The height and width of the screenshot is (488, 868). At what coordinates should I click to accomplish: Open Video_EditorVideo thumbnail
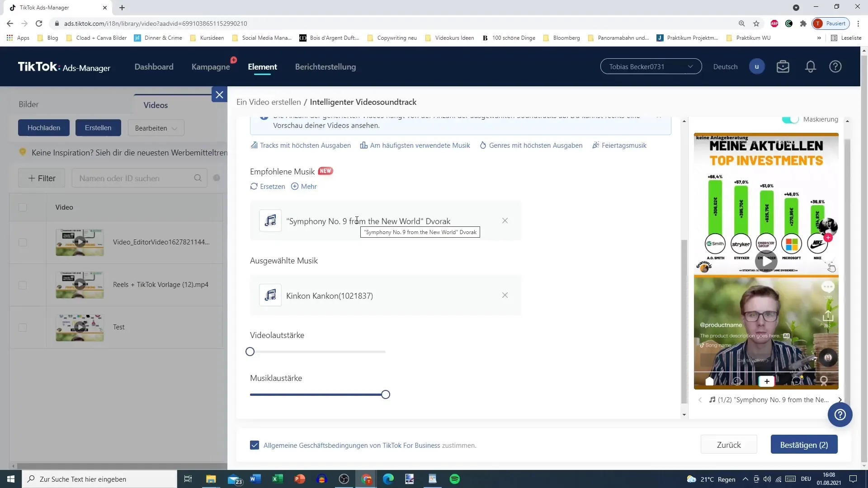pos(80,242)
